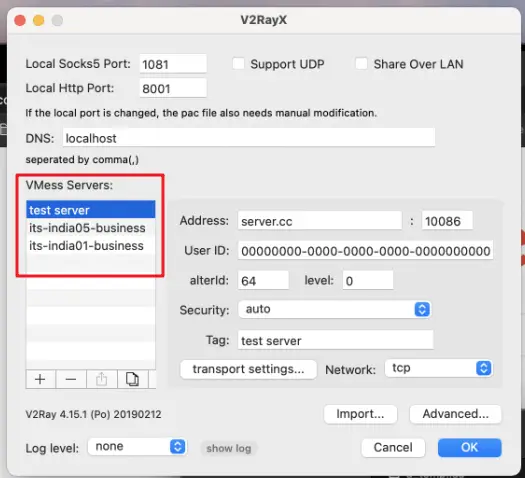Image resolution: width=525 pixels, height=478 pixels.
Task: Select its-india01-business in the server list
Action: click(90, 246)
